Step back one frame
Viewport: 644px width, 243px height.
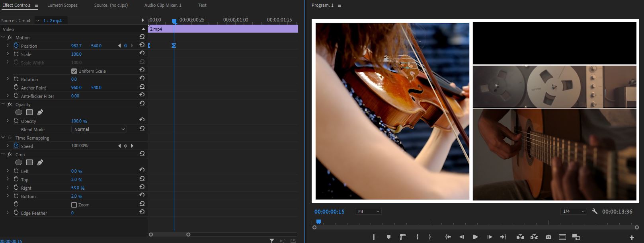point(462,237)
